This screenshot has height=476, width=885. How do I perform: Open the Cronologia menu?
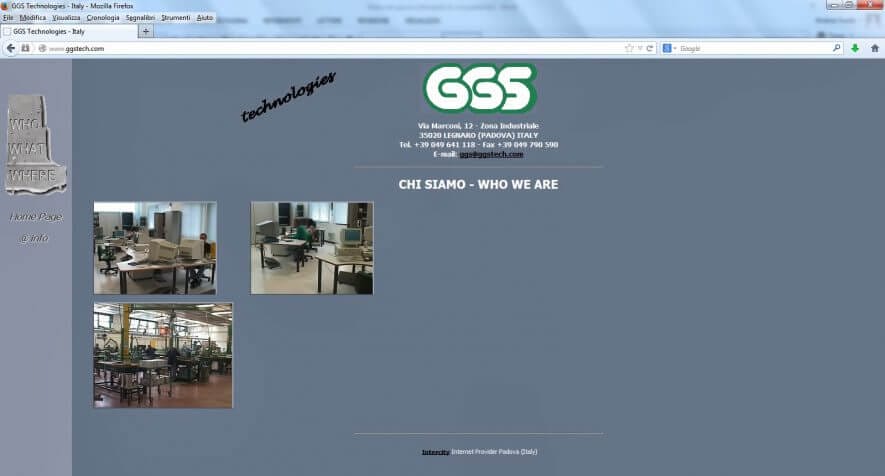[102, 18]
